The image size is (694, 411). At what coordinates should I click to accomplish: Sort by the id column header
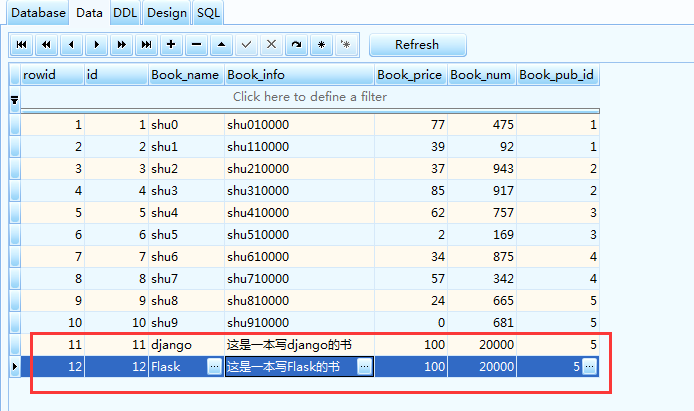[x=116, y=75]
